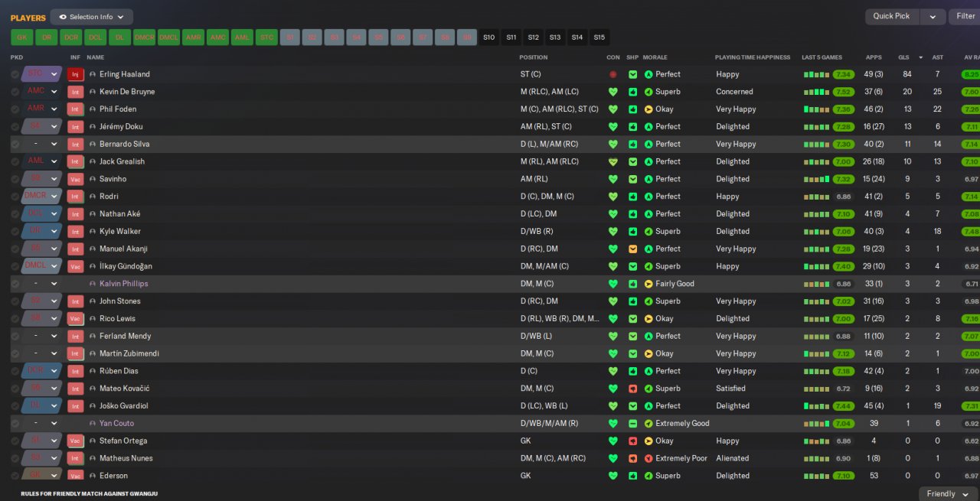Click Erling Haaland's red condition icon

612,74
